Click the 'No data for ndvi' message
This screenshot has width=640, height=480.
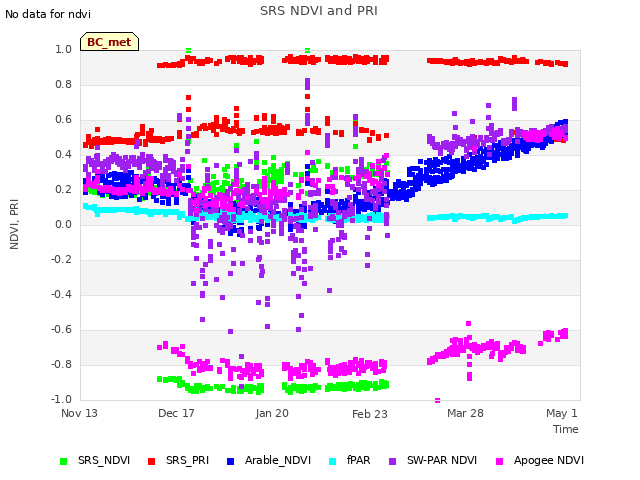pyautogui.click(x=48, y=14)
